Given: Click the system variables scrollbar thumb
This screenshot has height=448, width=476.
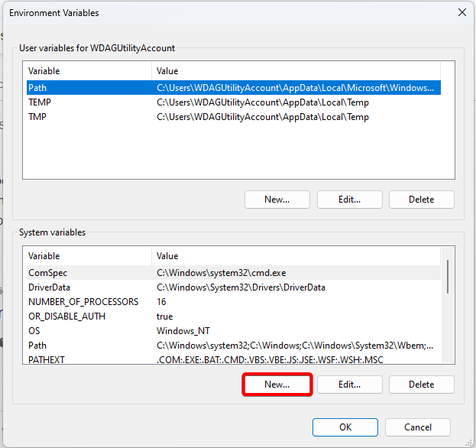Looking at the screenshot, I should pos(448,277).
